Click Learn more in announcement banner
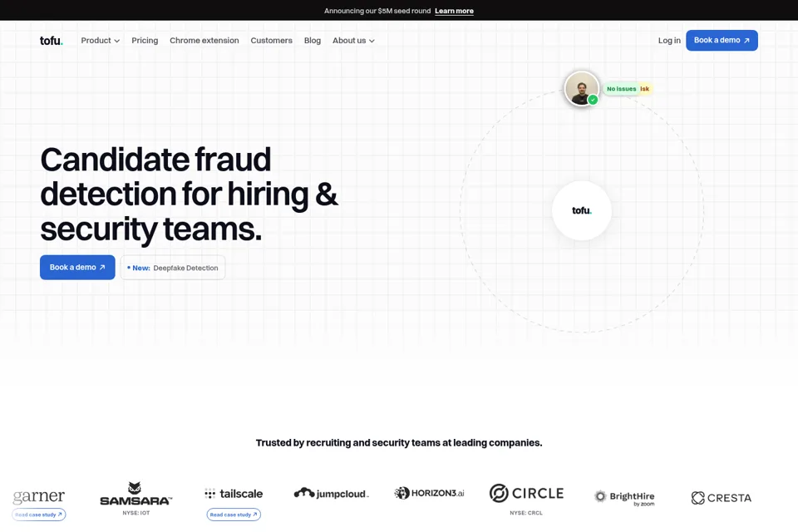Viewport: 798px width, 532px height. coord(454,11)
